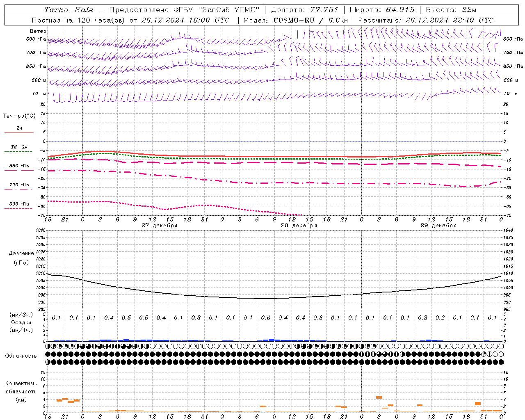Viewport: 525px width, 420px height.
Task: Select the Осадки panel label
Action: [21, 322]
